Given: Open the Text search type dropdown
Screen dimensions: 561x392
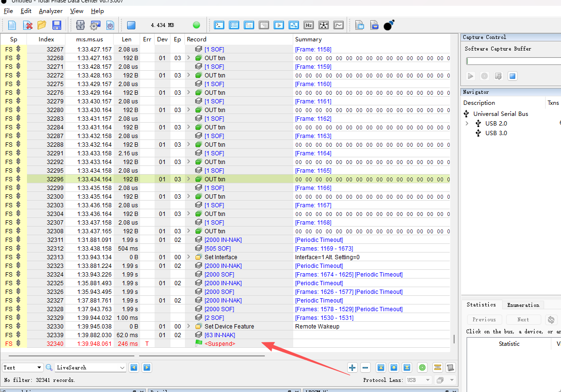Looking at the screenshot, I should (x=23, y=367).
